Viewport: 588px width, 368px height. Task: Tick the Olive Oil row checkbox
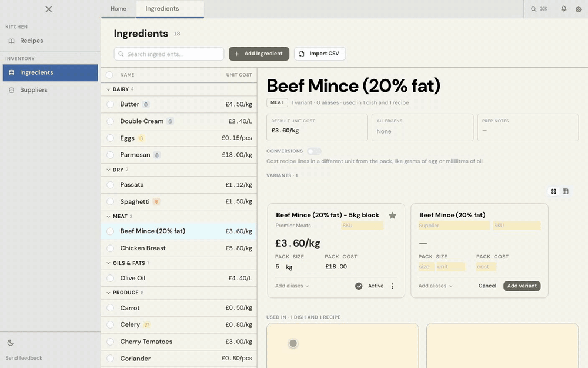click(111, 279)
